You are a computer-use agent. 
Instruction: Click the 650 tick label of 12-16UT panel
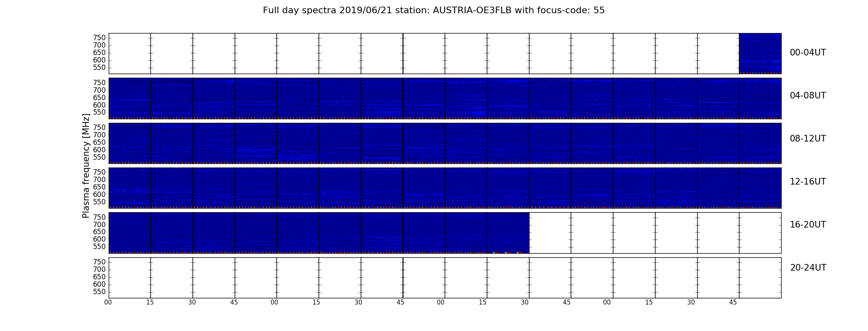[x=99, y=187]
